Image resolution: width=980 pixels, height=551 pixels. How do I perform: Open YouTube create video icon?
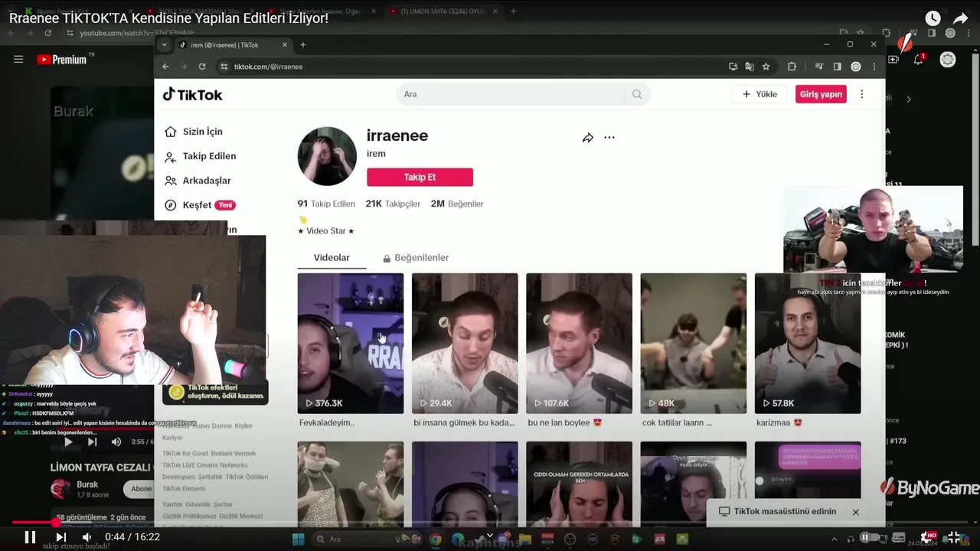(x=893, y=59)
